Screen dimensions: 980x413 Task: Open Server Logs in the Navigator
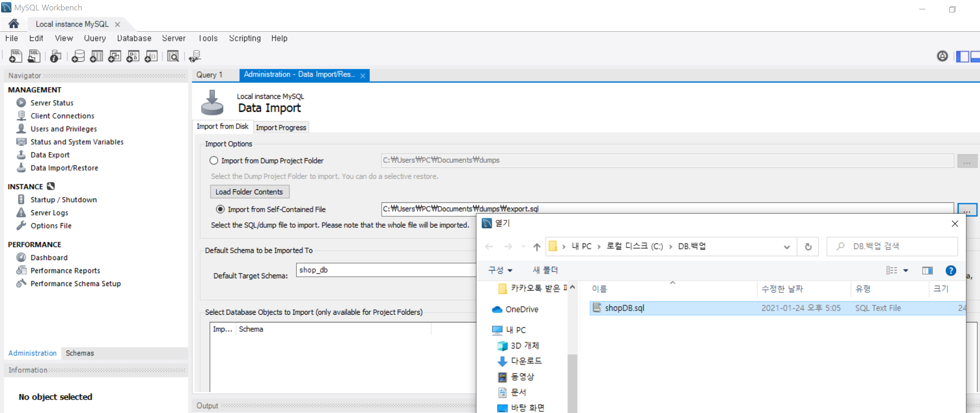[x=49, y=213]
